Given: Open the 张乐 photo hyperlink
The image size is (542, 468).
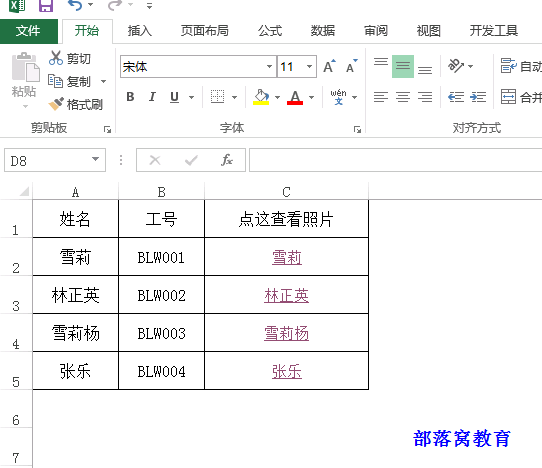Looking at the screenshot, I should 287,372.
